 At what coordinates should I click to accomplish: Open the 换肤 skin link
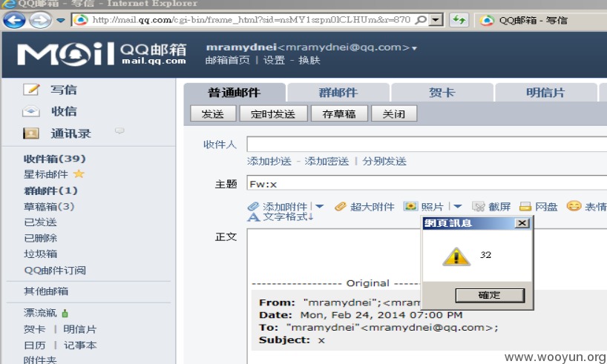[309, 60]
